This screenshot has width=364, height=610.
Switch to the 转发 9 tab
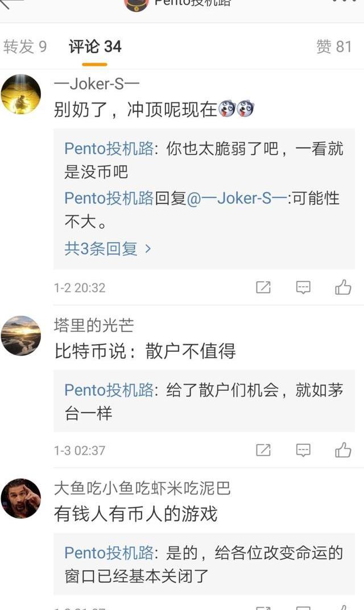point(25,47)
